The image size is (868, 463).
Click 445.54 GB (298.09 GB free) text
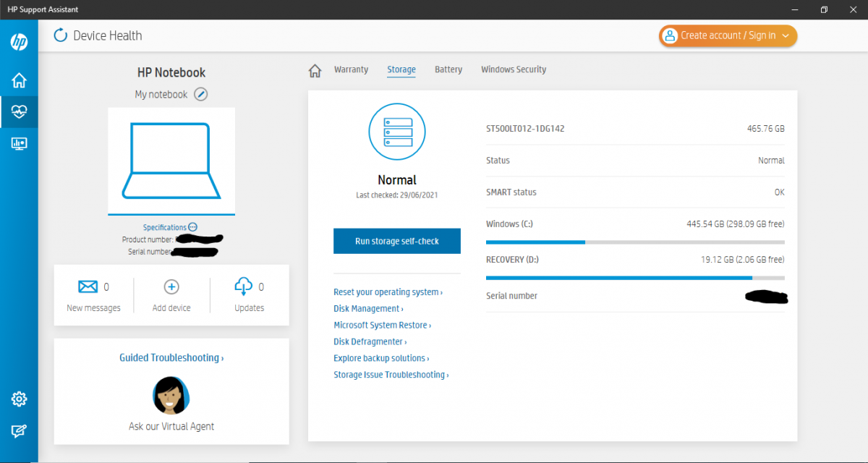(736, 224)
